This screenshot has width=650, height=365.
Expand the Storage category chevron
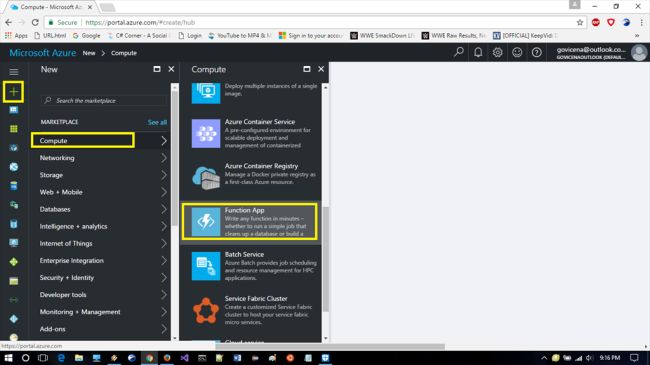[164, 175]
